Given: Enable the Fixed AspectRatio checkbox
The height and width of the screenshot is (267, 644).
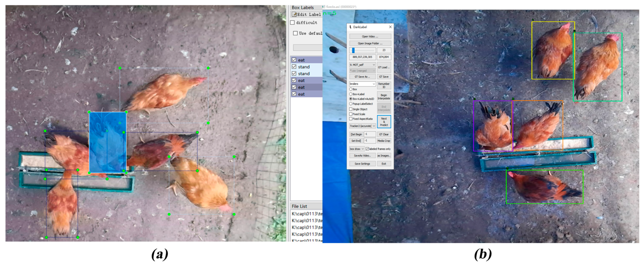Looking at the screenshot, I should (351, 119).
